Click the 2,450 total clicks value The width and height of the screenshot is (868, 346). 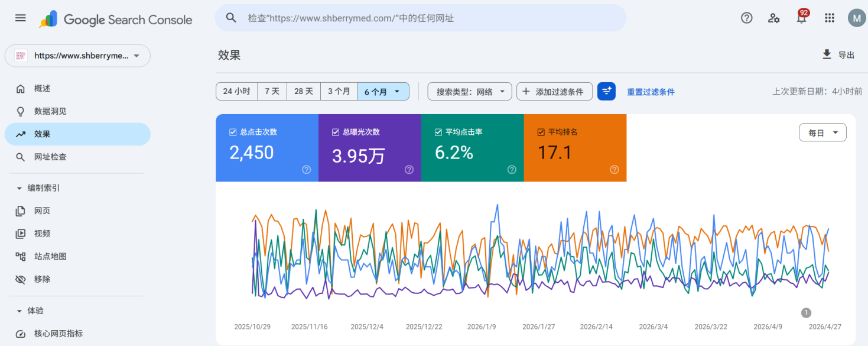[252, 153]
